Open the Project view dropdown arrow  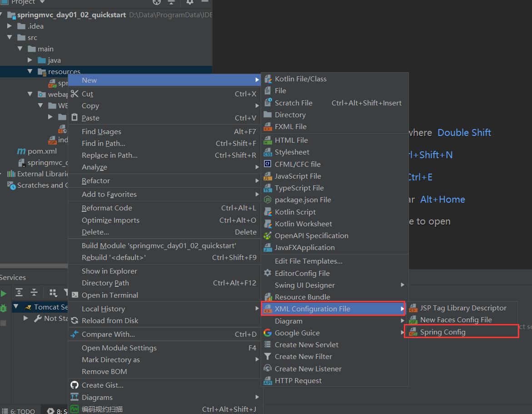click(x=42, y=2)
